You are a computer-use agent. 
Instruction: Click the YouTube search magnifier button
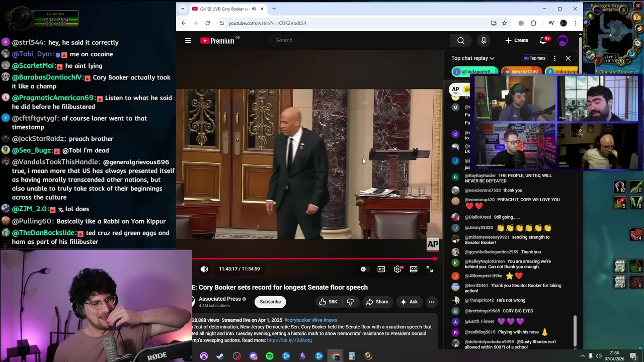tap(461, 41)
